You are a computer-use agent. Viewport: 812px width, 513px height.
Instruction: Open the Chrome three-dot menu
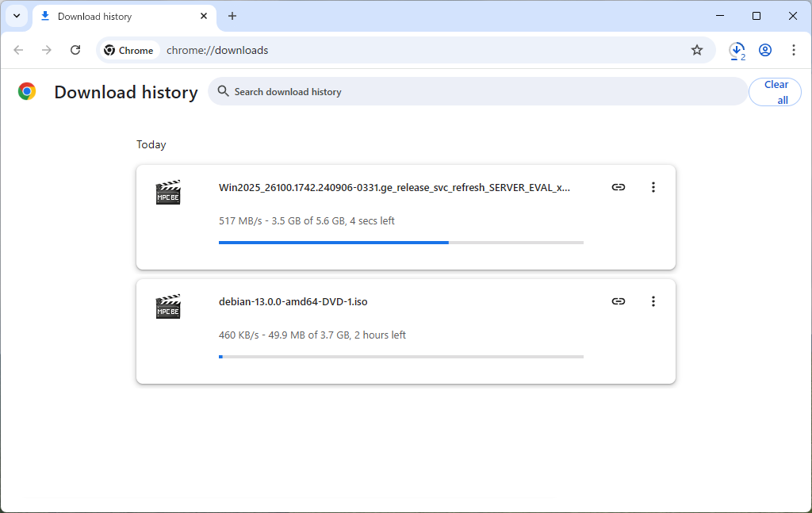[793, 50]
